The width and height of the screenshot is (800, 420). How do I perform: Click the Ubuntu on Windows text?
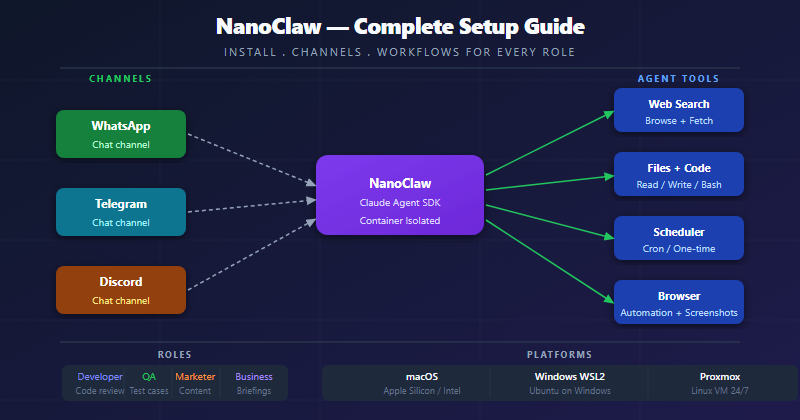(569, 391)
